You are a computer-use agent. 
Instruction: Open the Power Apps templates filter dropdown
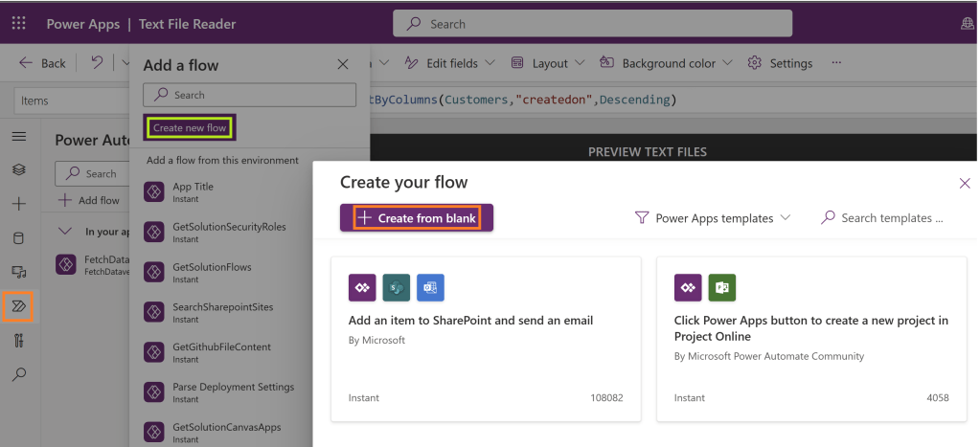(714, 218)
